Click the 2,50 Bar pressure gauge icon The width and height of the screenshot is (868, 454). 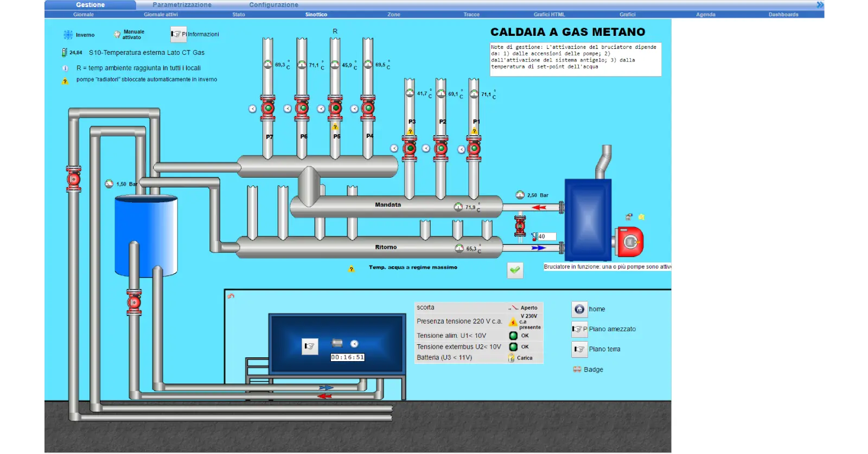[x=520, y=195]
